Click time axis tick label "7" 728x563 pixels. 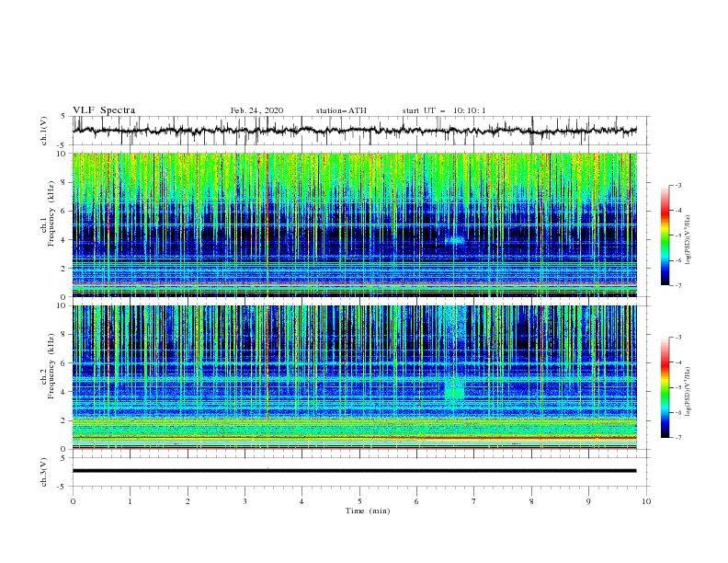474,501
